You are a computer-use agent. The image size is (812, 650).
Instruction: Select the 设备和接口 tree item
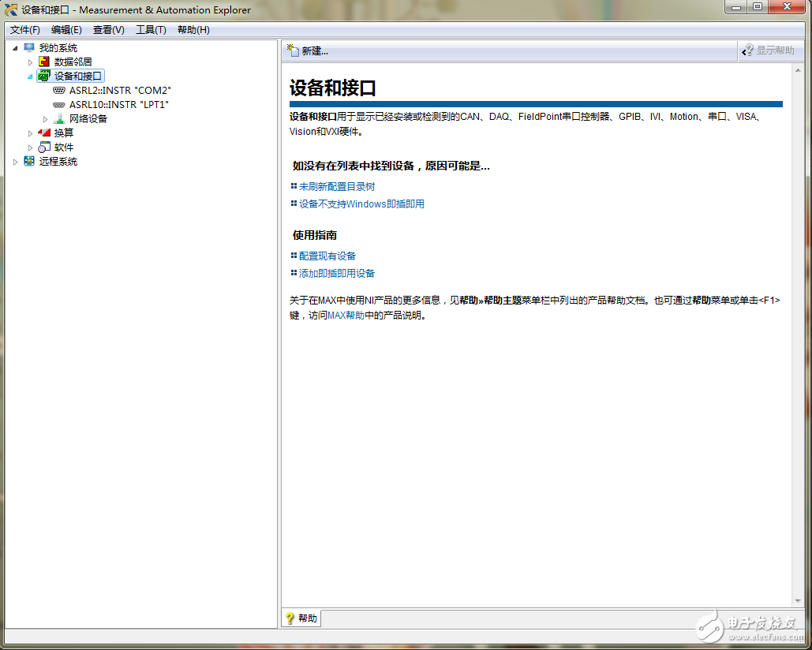point(77,76)
